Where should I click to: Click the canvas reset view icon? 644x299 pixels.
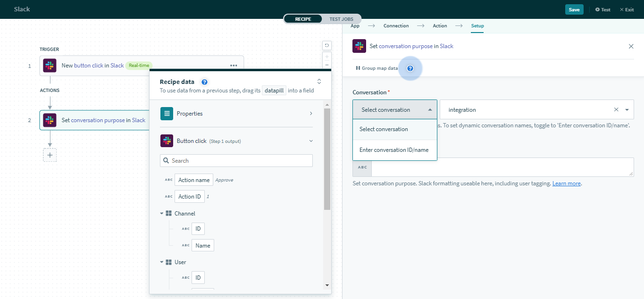coord(326,45)
